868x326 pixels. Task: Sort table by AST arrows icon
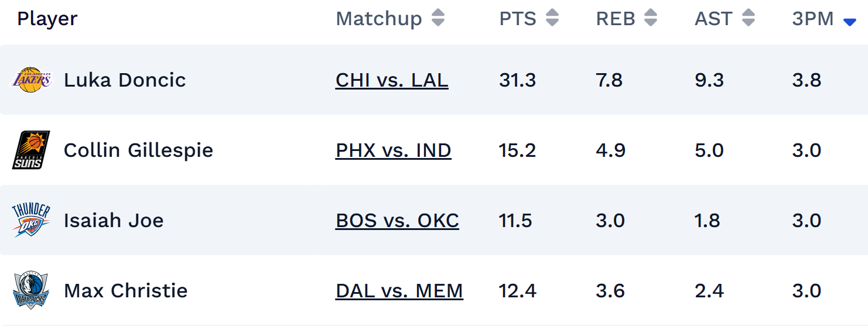[748, 19]
